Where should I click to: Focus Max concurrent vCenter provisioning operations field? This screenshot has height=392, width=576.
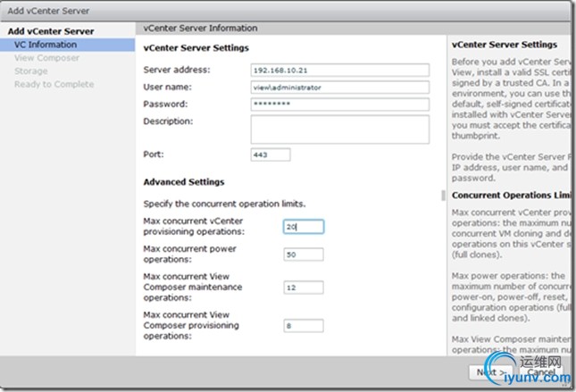(x=304, y=227)
